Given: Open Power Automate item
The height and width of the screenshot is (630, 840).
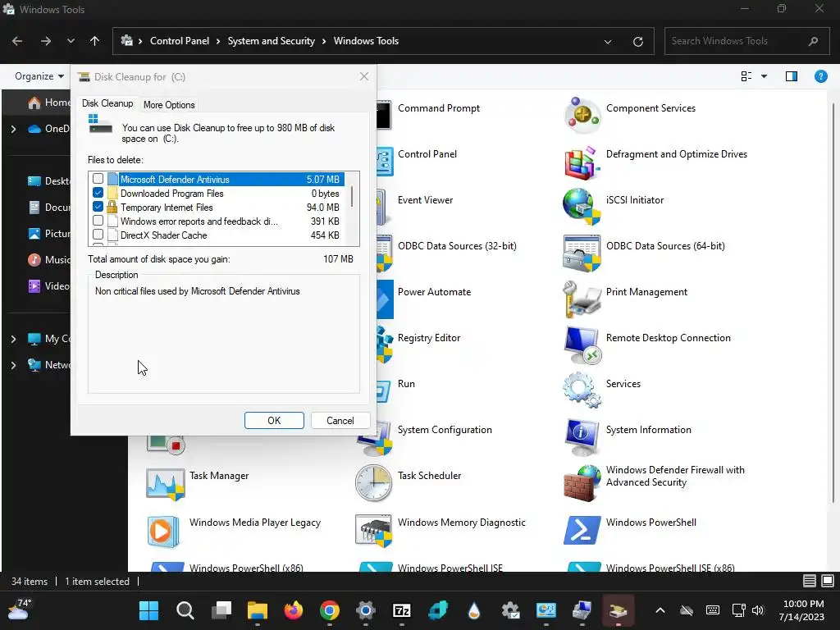Looking at the screenshot, I should [x=435, y=292].
